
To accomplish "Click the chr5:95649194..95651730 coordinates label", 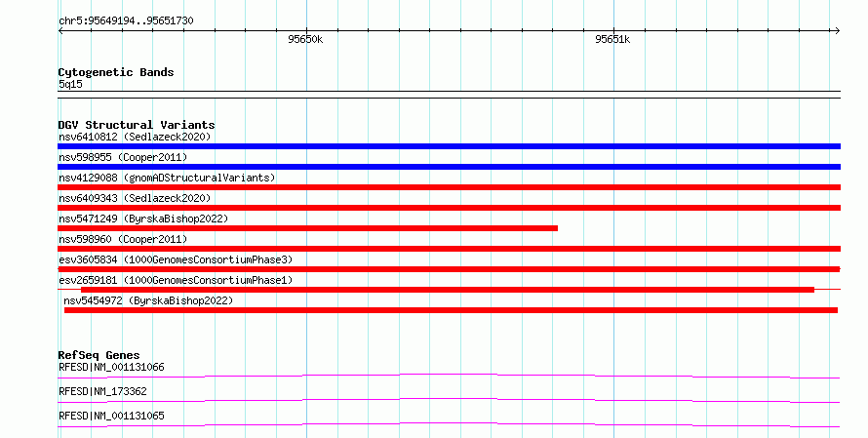I will click(x=126, y=20).
